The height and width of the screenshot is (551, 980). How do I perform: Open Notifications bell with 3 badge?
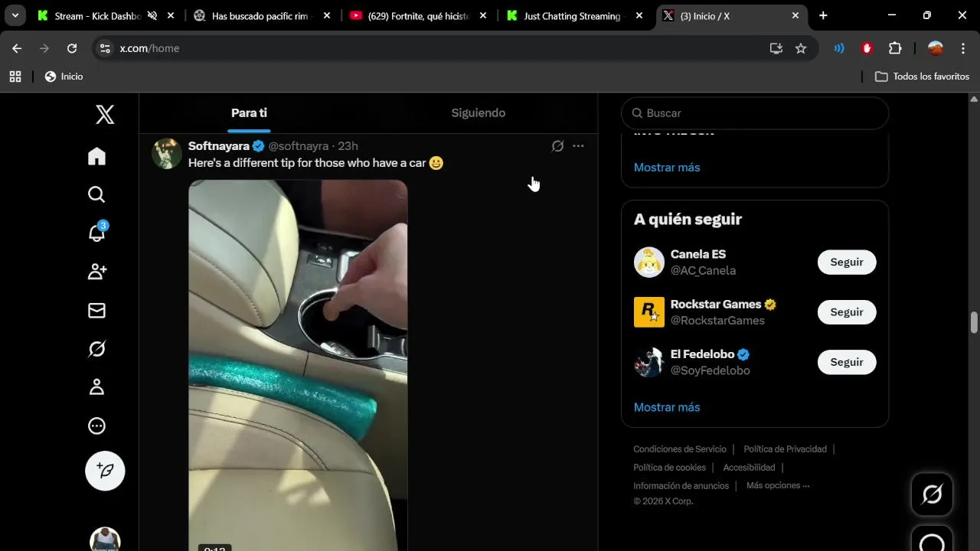pos(97,232)
